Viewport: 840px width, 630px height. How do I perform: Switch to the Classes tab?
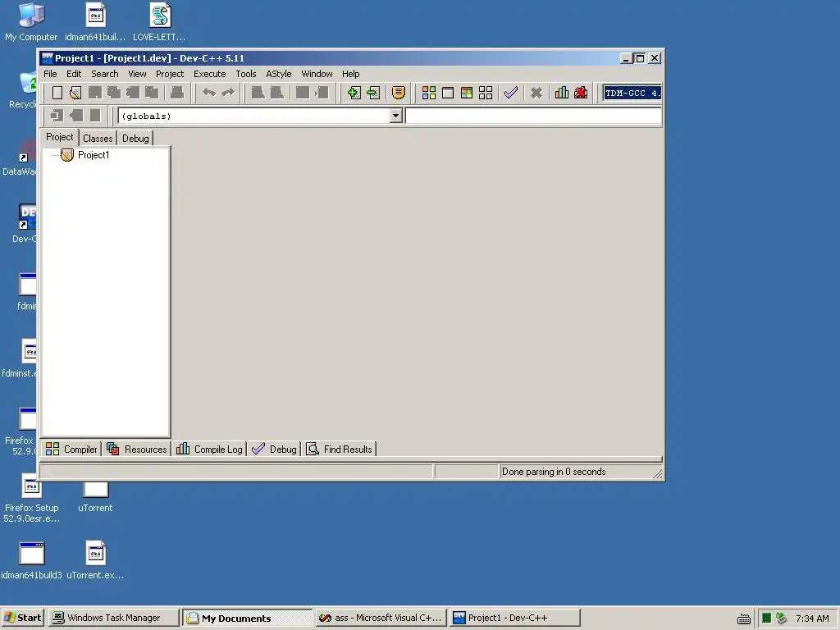coord(98,138)
